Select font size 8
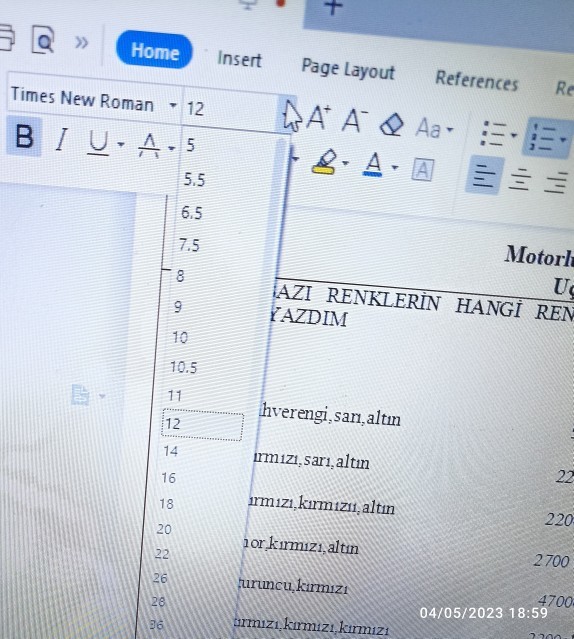 (x=180, y=276)
